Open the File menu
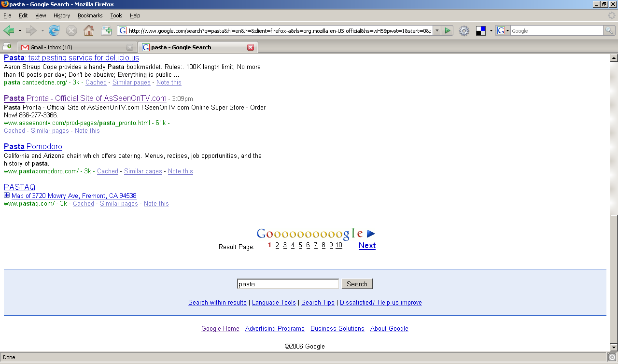 tap(7, 15)
